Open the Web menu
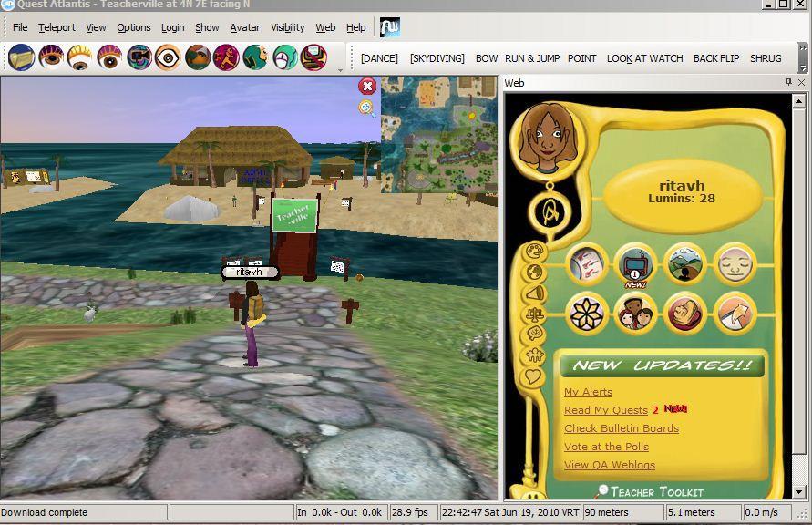812x525 pixels. [x=325, y=27]
